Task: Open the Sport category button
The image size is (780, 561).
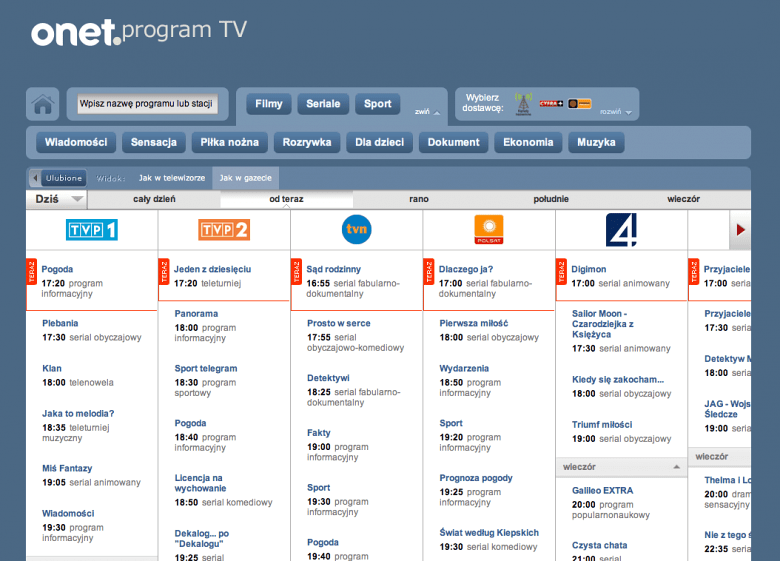Action: [378, 104]
